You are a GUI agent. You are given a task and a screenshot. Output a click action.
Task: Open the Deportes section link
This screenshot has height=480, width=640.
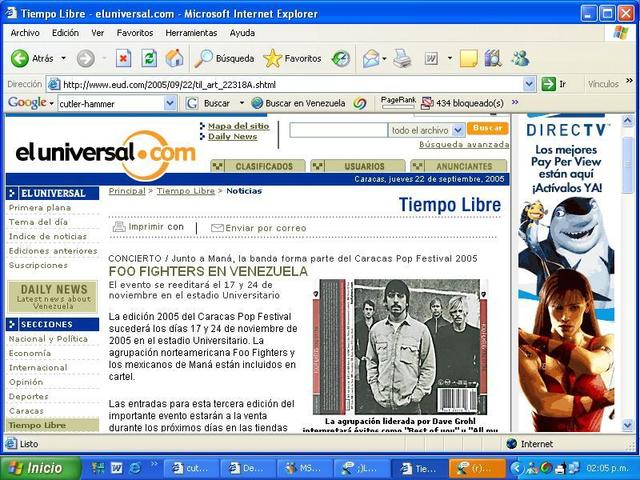29,396
